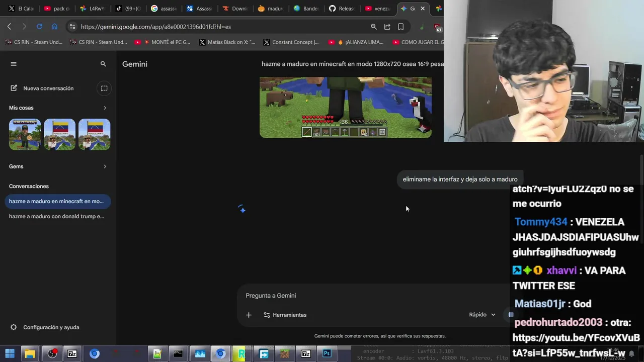Viewport: 644px width, 362px height.
Task: Open the generated Minecraft Maduro image
Action: [x=346, y=108]
